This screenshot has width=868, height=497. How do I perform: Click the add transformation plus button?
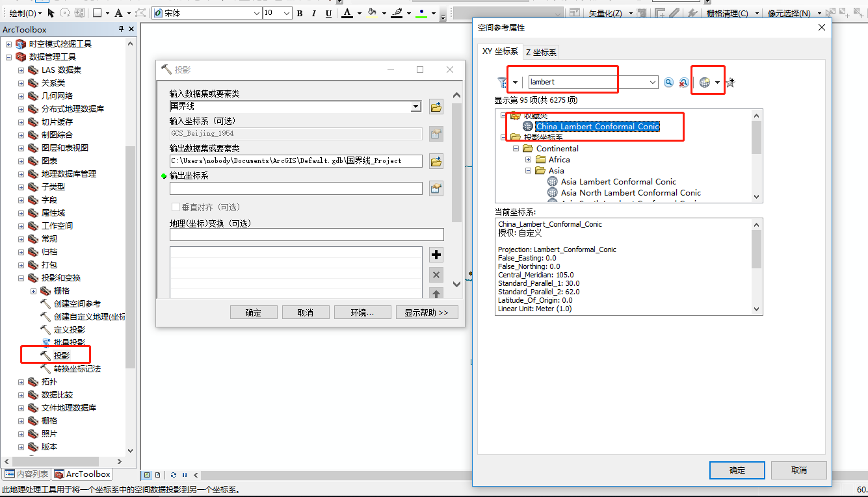click(436, 255)
